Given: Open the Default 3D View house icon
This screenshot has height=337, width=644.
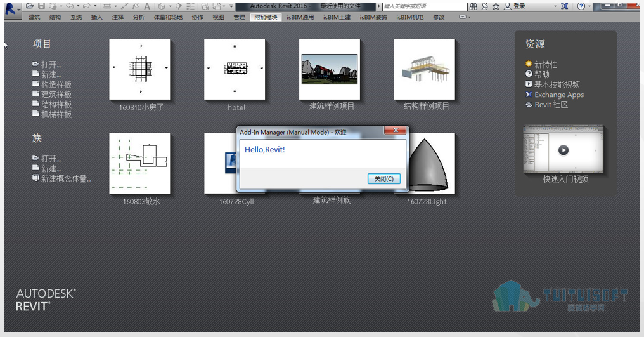Looking at the screenshot, I should click(x=162, y=6).
